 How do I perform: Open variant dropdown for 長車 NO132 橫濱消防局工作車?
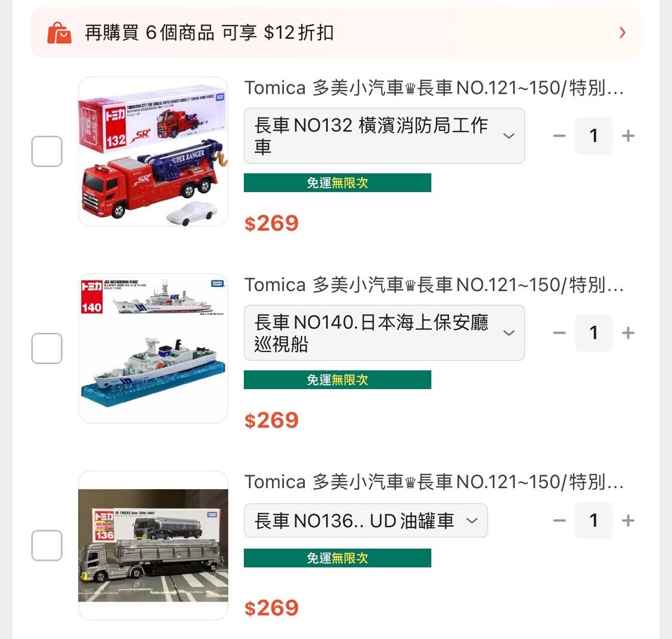click(x=384, y=136)
